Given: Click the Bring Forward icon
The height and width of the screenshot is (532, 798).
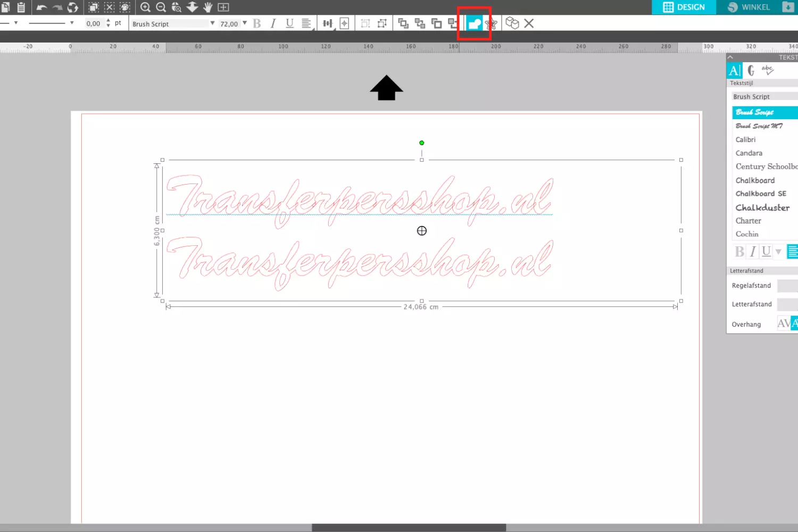Looking at the screenshot, I should pyautogui.click(x=436, y=23).
